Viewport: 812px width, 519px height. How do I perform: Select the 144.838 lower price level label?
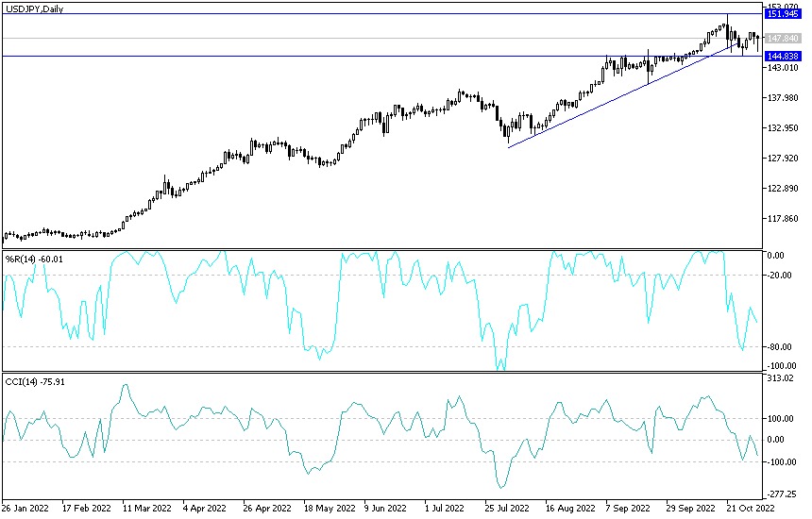783,56
